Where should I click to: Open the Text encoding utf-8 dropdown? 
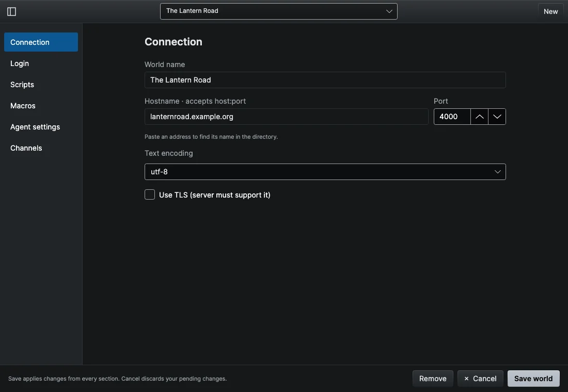[x=325, y=172]
